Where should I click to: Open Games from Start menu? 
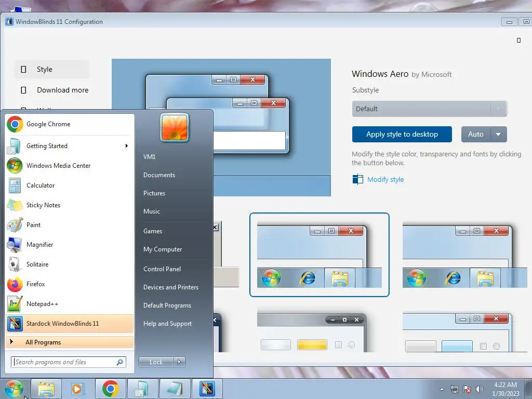click(x=153, y=231)
